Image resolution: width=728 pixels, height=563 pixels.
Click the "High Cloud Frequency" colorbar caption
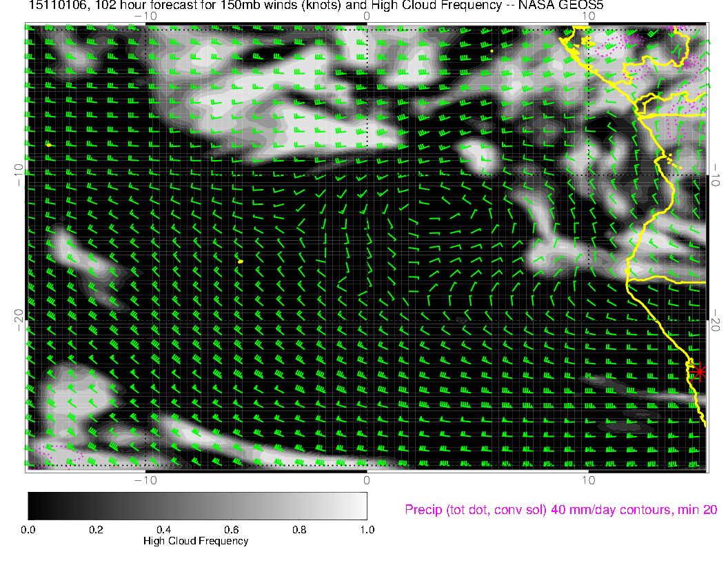point(196,542)
